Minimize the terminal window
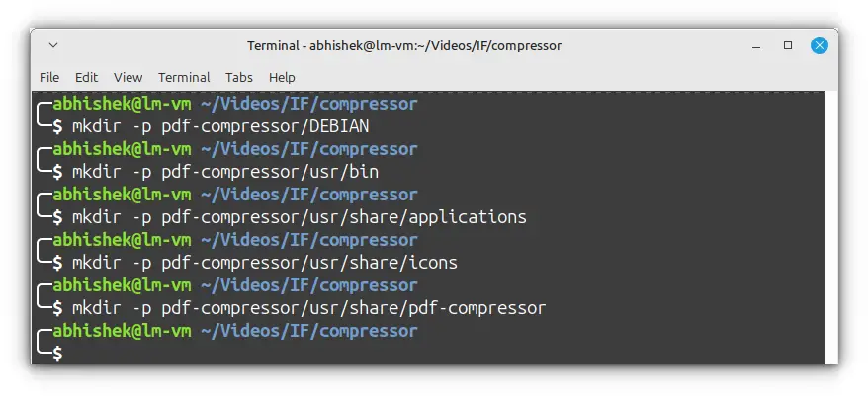Image resolution: width=868 pixels, height=396 pixels. [x=756, y=46]
